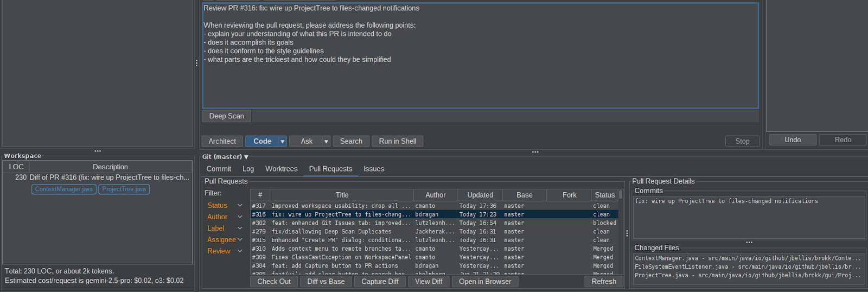Click the Capture Diff button
The height and width of the screenshot is (292, 868).
(380, 282)
